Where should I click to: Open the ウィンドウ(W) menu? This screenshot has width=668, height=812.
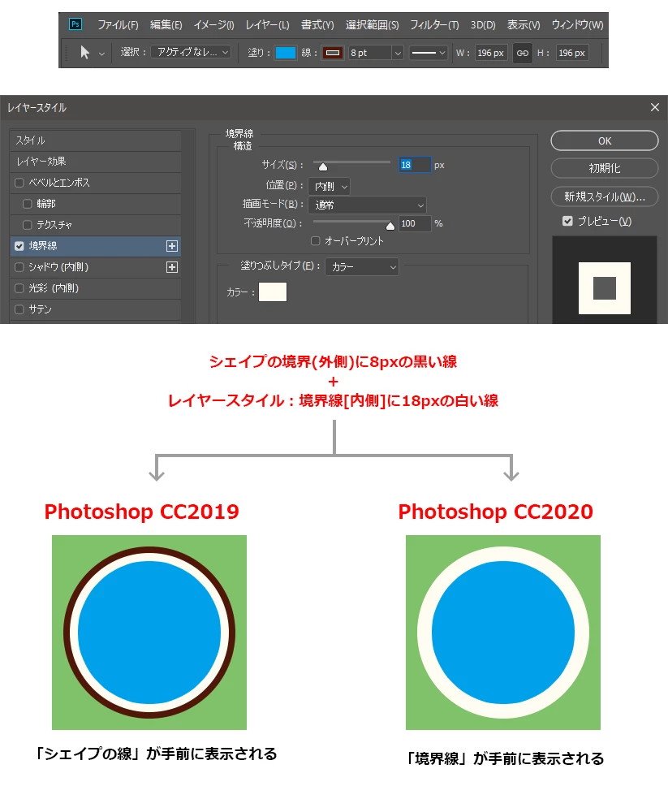click(577, 24)
